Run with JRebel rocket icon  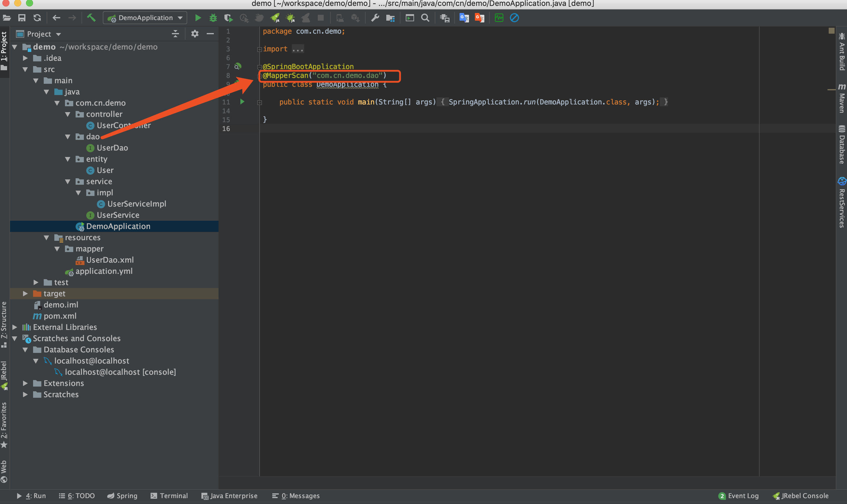point(275,18)
